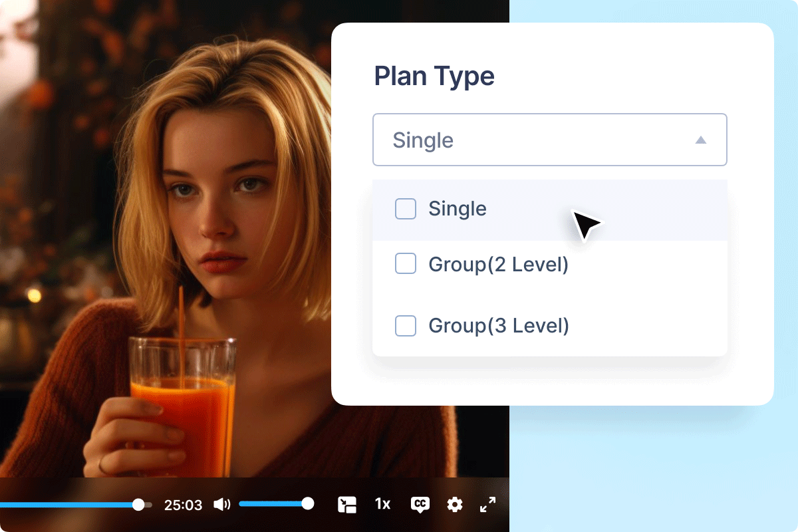The height and width of the screenshot is (532, 798).
Task: Click the 1x playback speed control
Action: click(x=382, y=504)
